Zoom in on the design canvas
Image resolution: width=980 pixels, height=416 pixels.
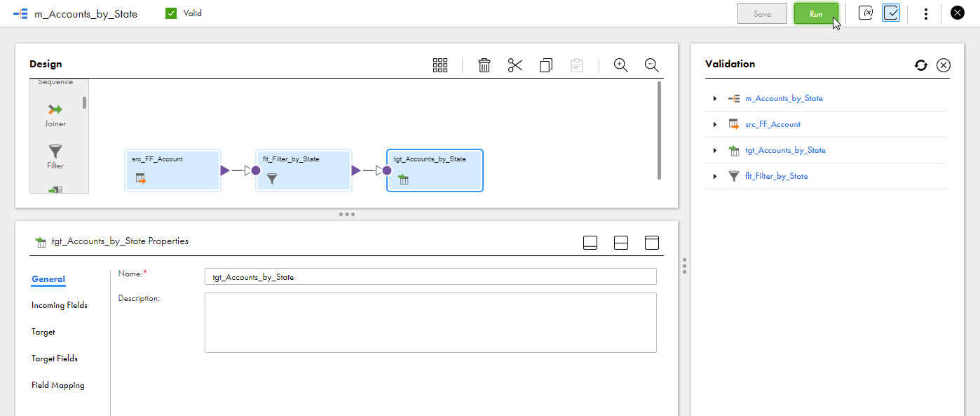[x=620, y=65]
